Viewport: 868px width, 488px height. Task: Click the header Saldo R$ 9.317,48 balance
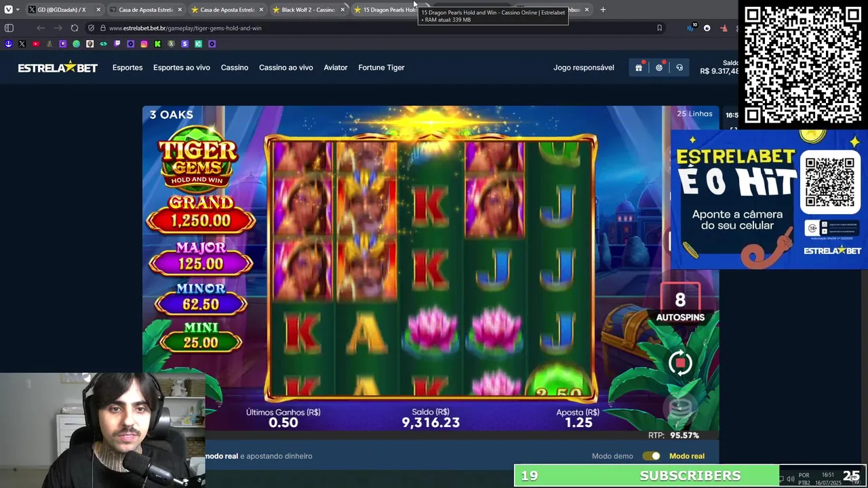[x=719, y=67]
